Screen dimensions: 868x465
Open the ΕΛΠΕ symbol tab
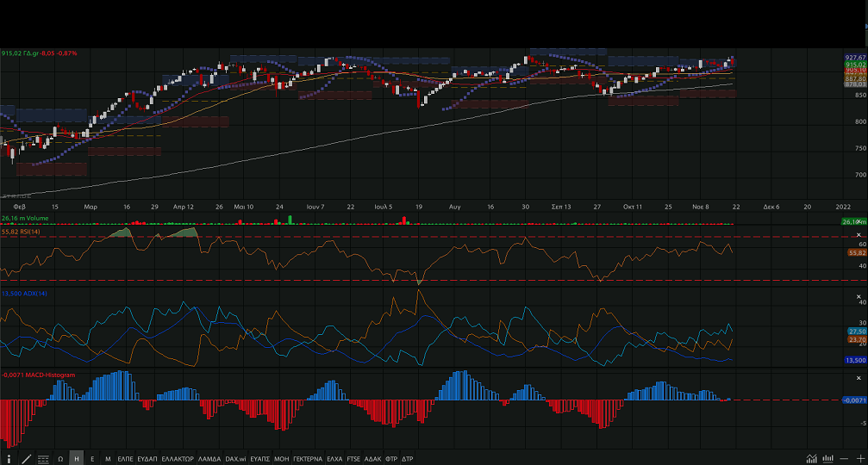pyautogui.click(x=126, y=458)
